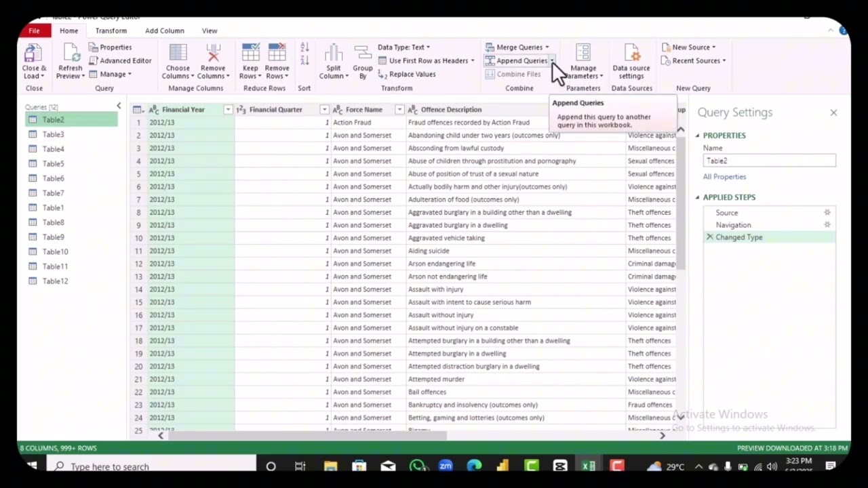Open Zoom from the taskbar
The height and width of the screenshot is (488, 868).
(x=446, y=466)
